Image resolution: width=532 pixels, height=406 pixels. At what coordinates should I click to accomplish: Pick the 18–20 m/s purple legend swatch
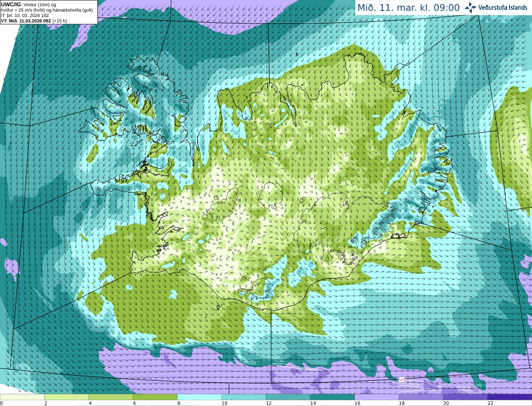(x=421, y=397)
